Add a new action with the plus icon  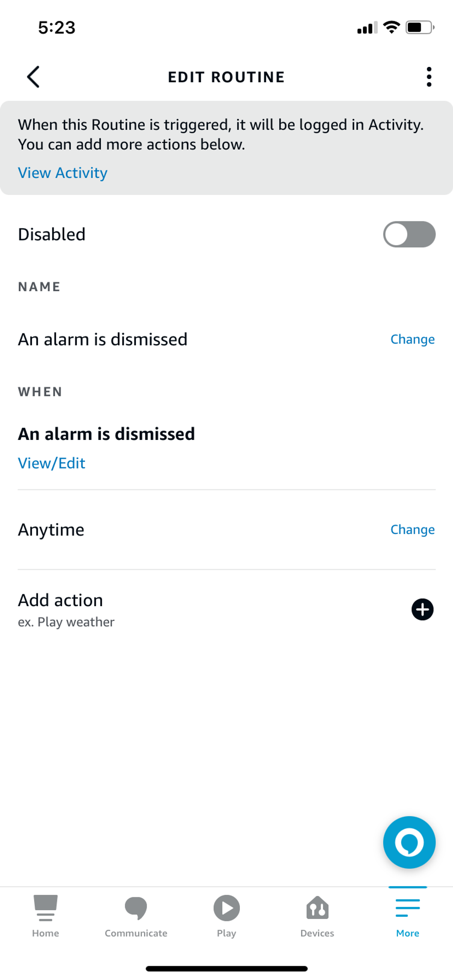click(x=422, y=609)
